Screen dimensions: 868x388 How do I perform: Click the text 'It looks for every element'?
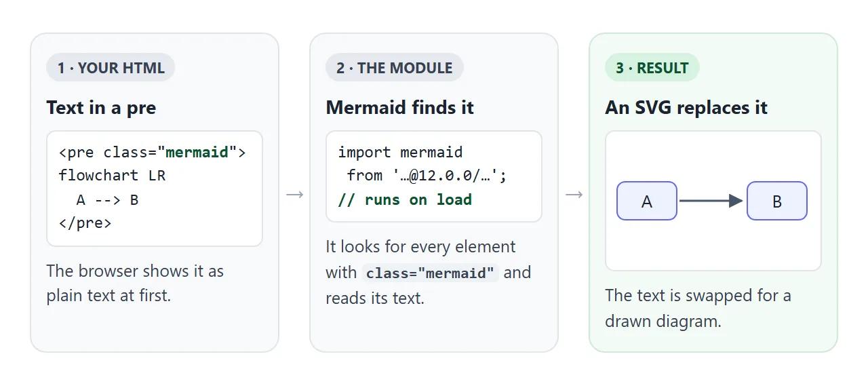tap(420, 246)
